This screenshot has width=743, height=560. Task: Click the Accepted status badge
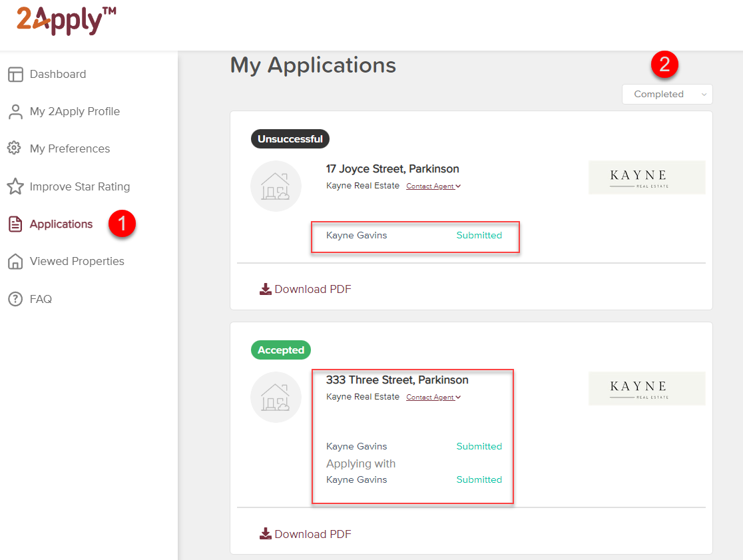point(281,350)
